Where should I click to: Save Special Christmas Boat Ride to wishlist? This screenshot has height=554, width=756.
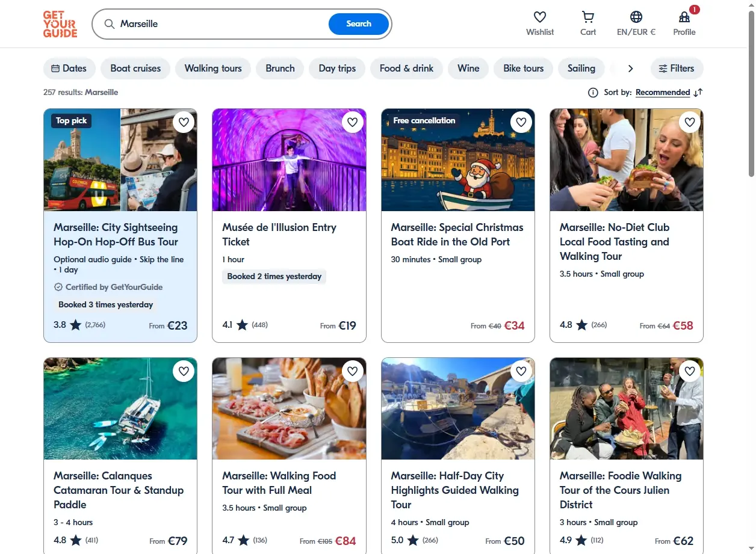[521, 123]
